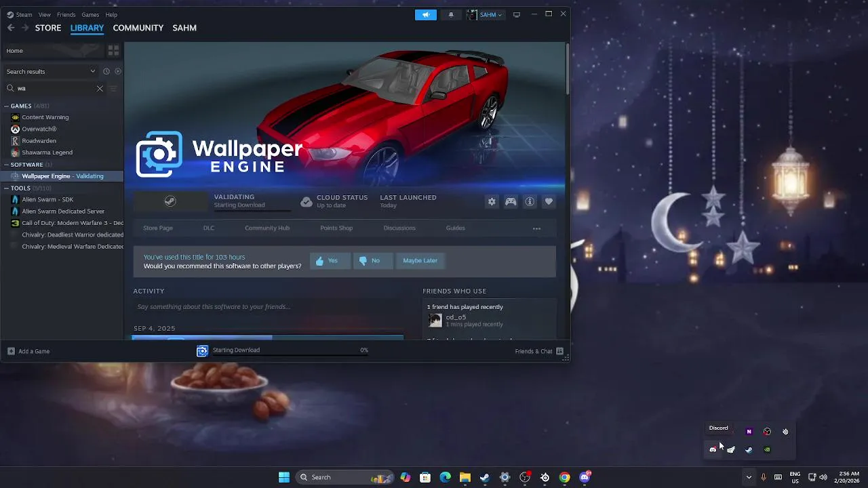Open the Help menu
This screenshot has width=868, height=488.
tap(111, 14)
